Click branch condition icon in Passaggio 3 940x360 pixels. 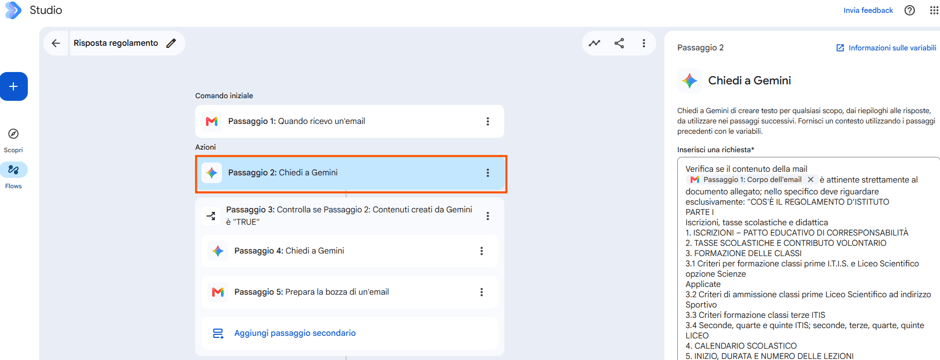(210, 216)
